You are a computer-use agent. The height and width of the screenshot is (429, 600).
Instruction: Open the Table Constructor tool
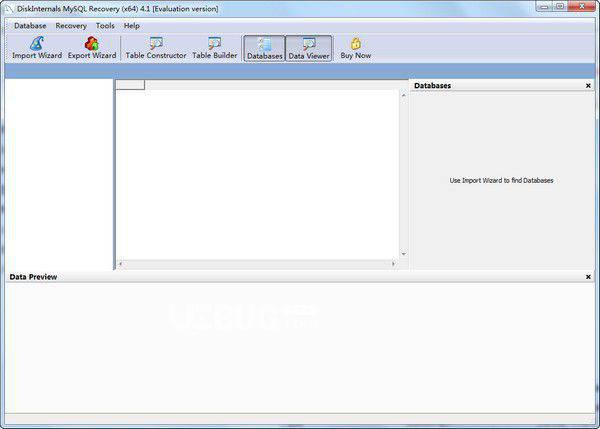click(156, 48)
